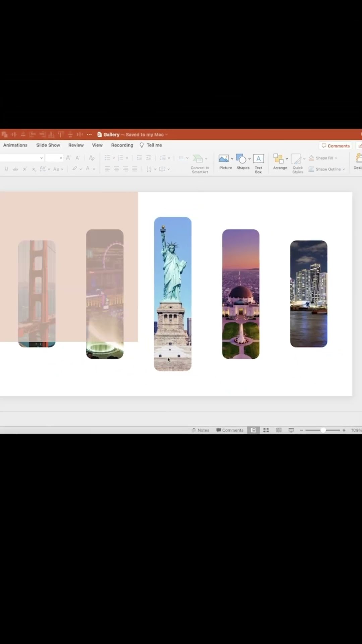Switch to Slide Sorter view
The width and height of the screenshot is (362, 644).
[x=266, y=430]
